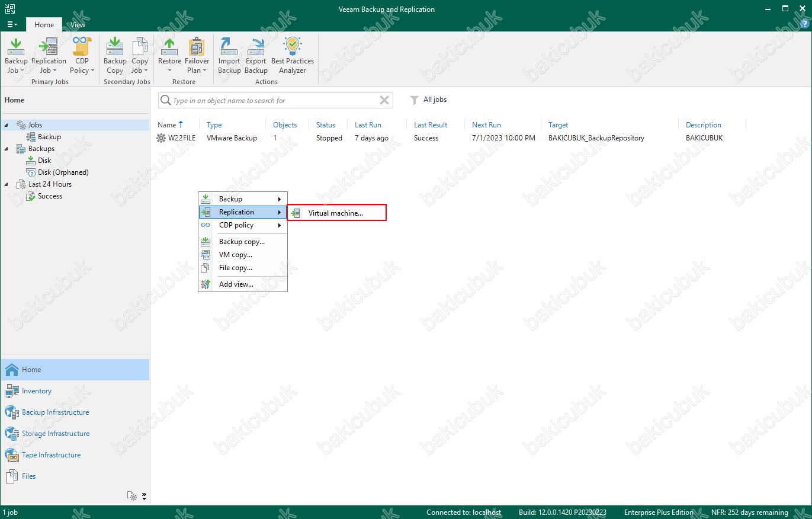
Task: Open the main hamburger menu
Action: [11, 24]
